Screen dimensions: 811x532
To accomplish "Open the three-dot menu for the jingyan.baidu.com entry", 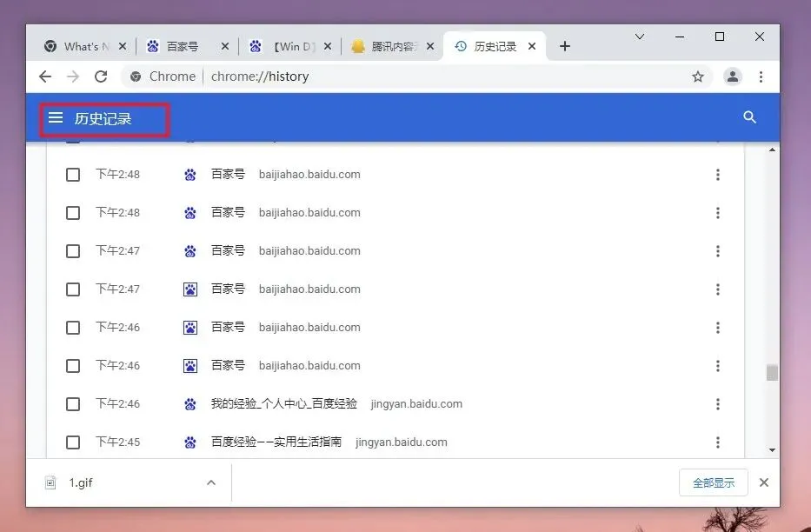I will (x=718, y=403).
